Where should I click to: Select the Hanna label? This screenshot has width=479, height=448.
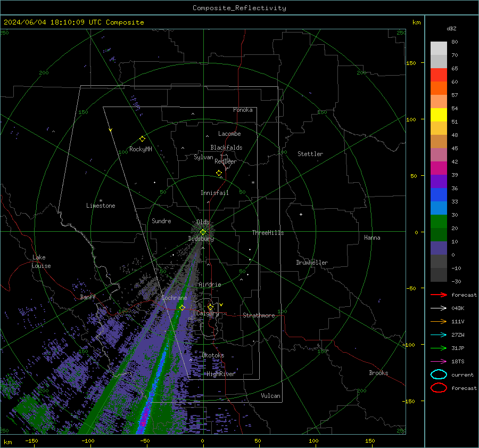click(x=372, y=238)
